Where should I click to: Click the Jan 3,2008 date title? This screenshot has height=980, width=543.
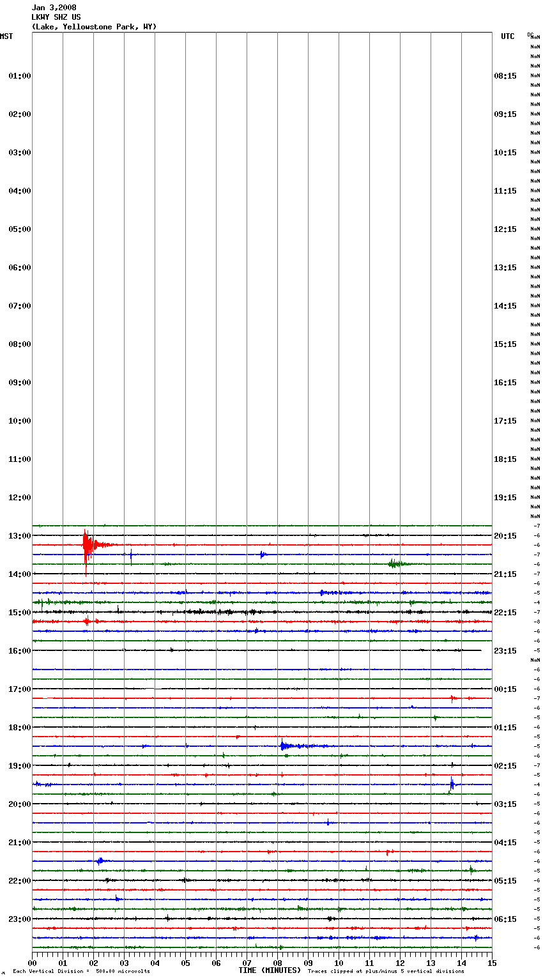coord(54,8)
